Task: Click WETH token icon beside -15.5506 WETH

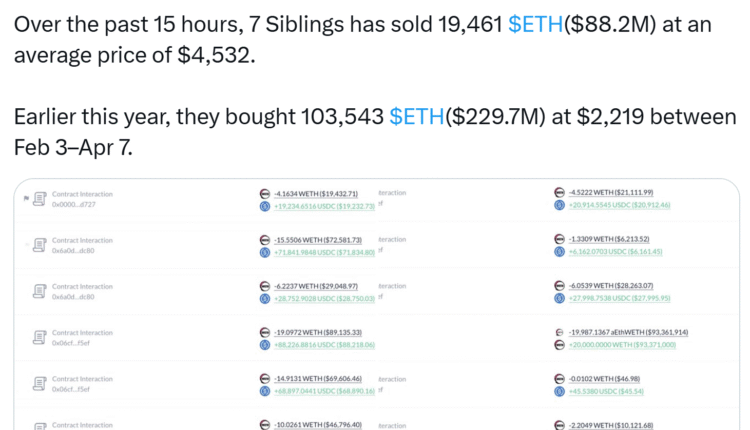Action: click(x=265, y=240)
